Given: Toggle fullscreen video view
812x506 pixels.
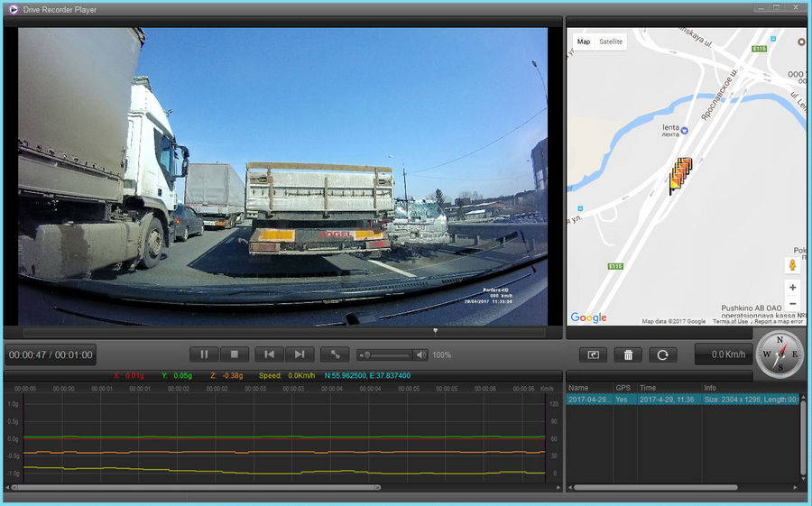Looking at the screenshot, I should pyautogui.click(x=335, y=354).
